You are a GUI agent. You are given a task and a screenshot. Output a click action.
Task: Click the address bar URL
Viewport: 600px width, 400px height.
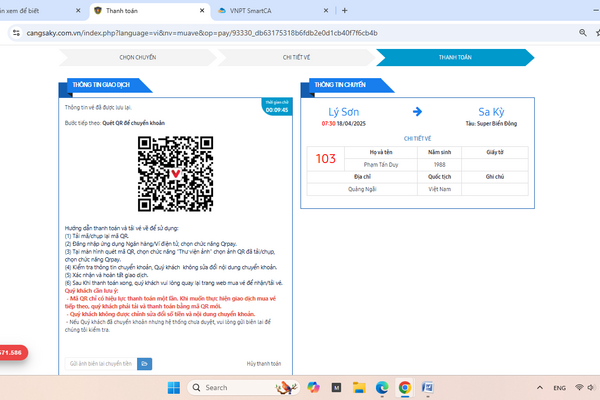point(202,33)
